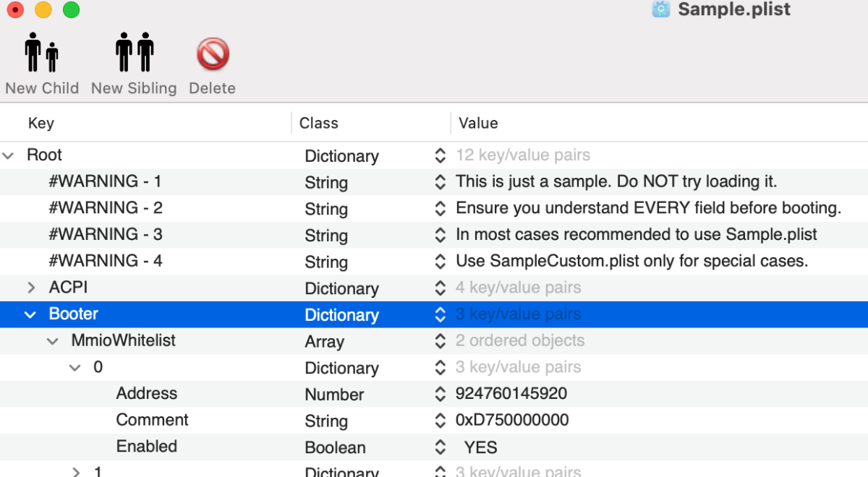868x477 pixels.
Task: Select the #WARNING - 3 row key
Action: coord(105,235)
